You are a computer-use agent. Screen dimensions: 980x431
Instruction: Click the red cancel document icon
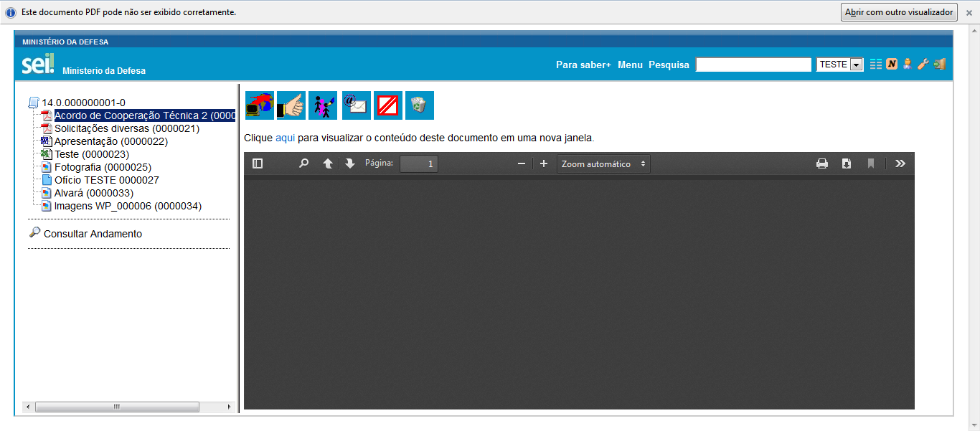[388, 105]
